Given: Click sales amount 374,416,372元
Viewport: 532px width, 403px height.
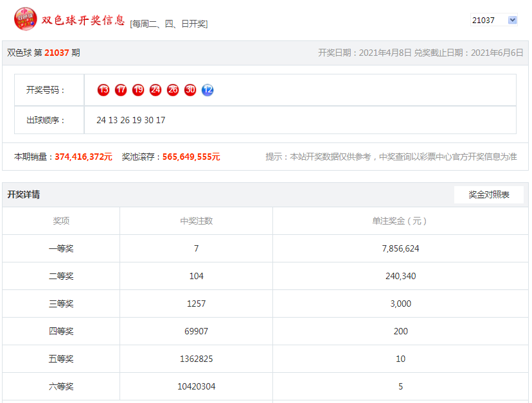Looking at the screenshot, I should [84, 157].
